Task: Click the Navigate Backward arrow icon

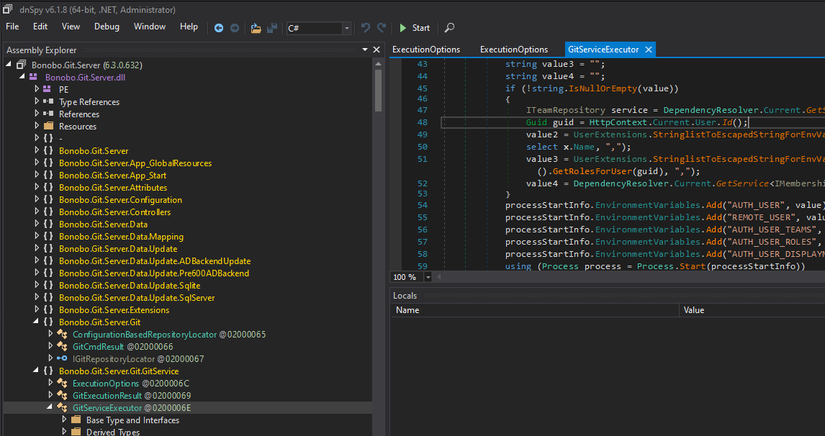Action: tap(219, 27)
